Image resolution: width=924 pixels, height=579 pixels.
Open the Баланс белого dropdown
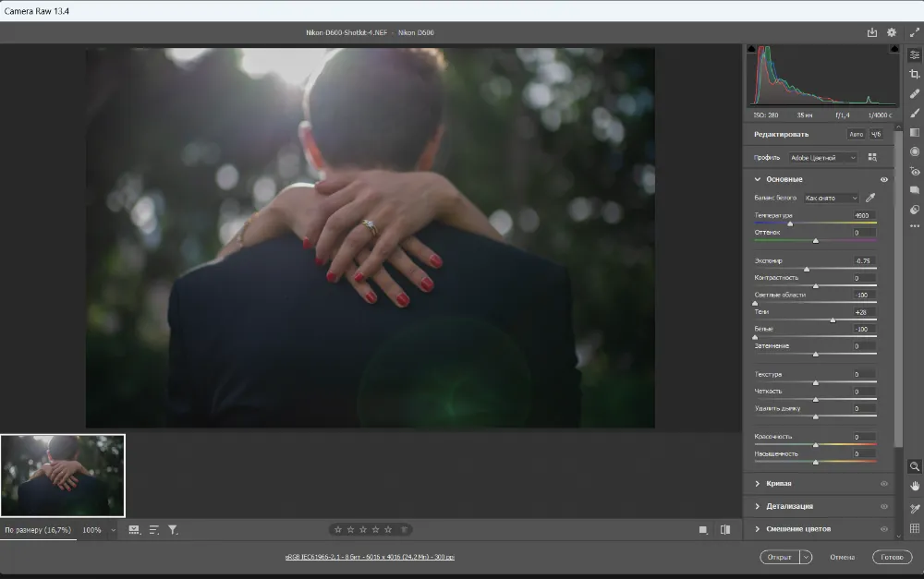[832, 198]
